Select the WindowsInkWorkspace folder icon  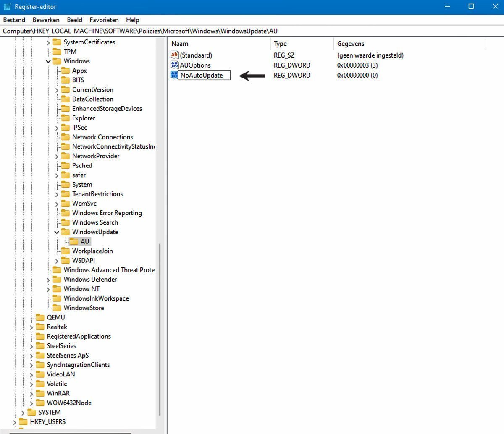tap(57, 298)
